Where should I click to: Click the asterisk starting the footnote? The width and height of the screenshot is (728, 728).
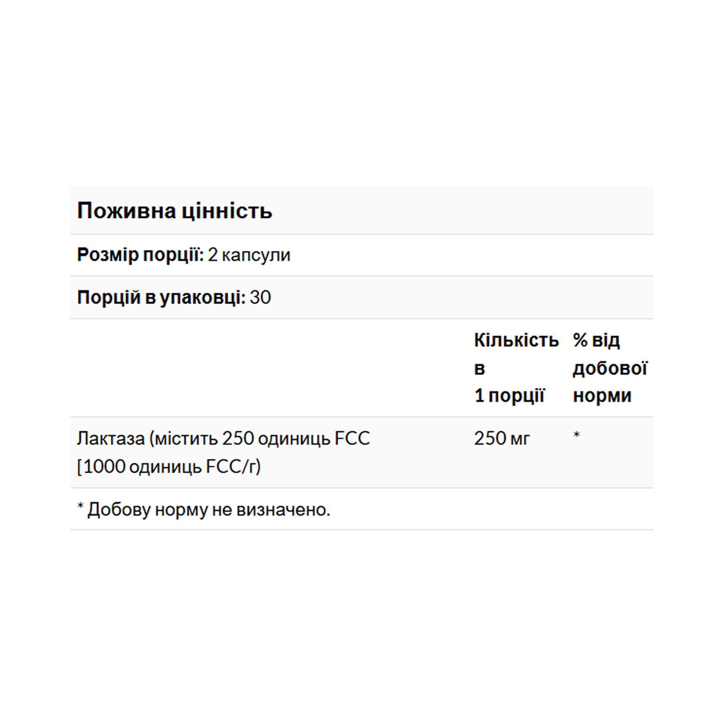tap(80, 506)
